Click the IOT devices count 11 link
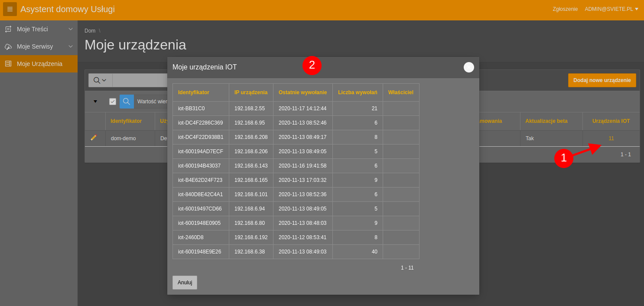 611,138
